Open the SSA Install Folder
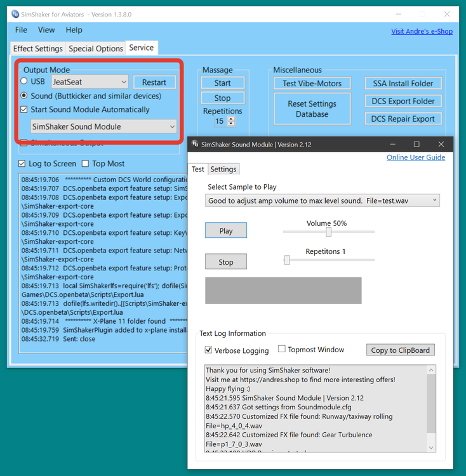The height and width of the screenshot is (476, 466). coord(403,83)
